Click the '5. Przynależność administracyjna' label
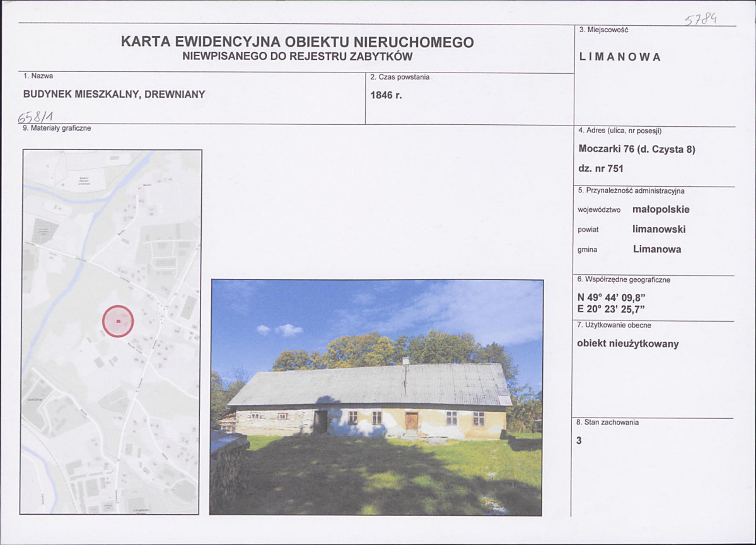 [x=631, y=191]
